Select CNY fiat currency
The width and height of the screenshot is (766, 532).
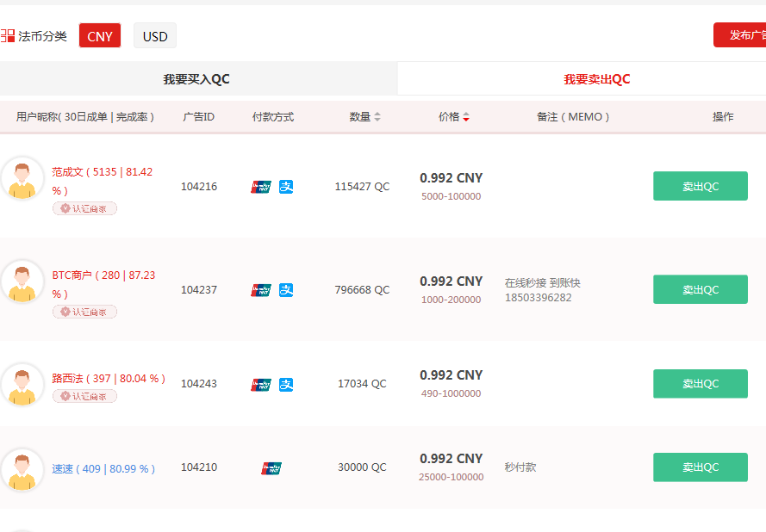pos(100,36)
